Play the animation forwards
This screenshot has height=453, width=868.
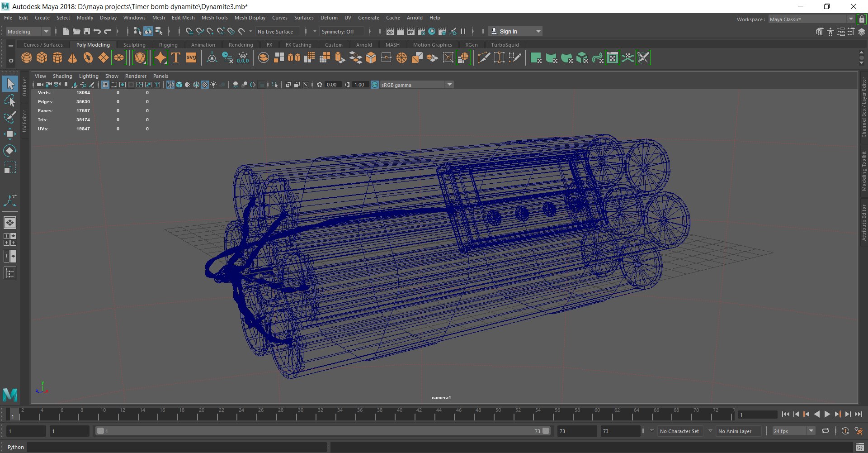coord(827,414)
